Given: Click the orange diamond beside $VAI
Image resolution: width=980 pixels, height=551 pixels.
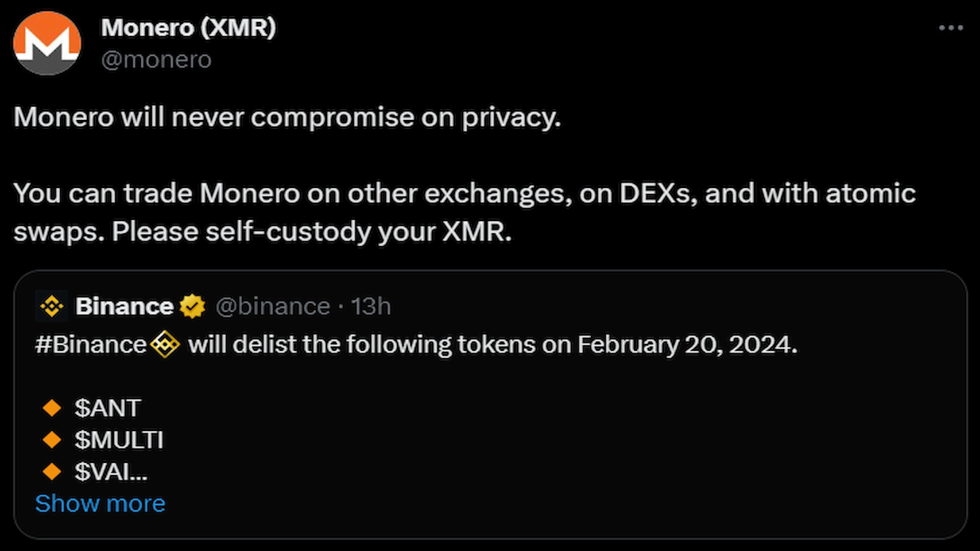Looking at the screenshot, I should pos(53,471).
